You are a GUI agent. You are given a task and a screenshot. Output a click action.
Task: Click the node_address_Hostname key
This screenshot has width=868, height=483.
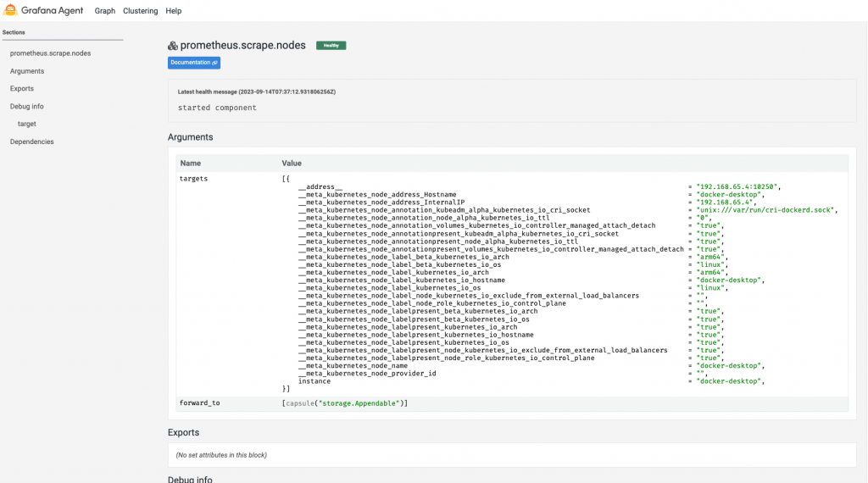377,195
